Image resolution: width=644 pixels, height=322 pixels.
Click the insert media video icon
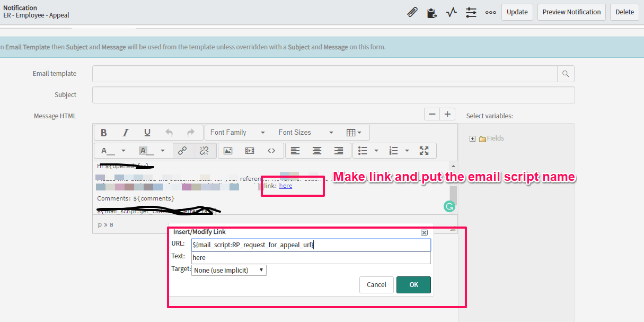tap(250, 151)
